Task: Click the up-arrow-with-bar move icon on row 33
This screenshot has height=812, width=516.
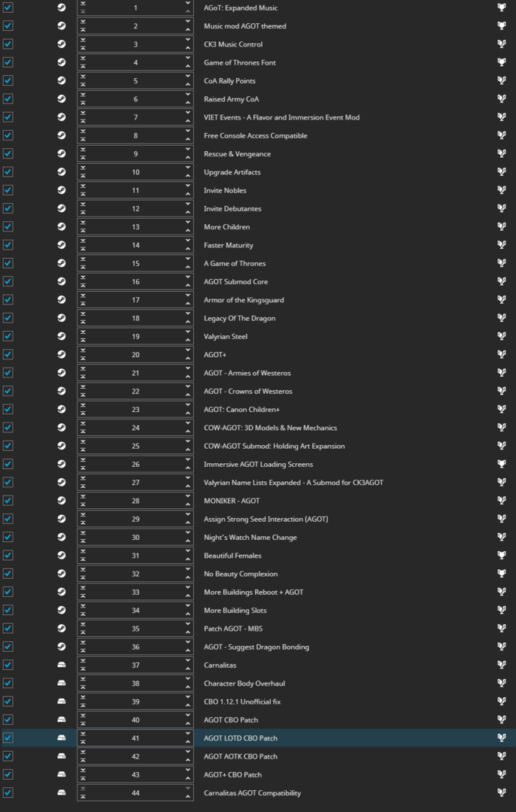Action: pyautogui.click(x=83, y=595)
